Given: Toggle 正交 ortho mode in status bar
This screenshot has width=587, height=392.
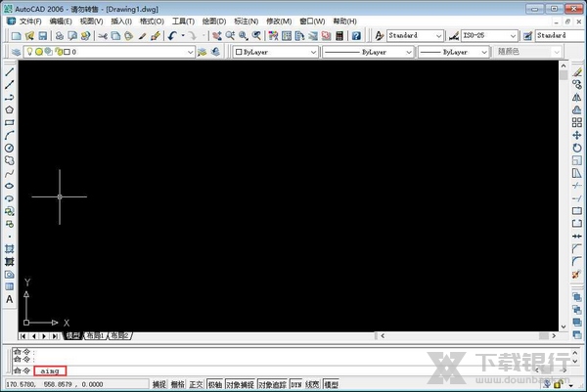Looking at the screenshot, I should pos(196,385).
